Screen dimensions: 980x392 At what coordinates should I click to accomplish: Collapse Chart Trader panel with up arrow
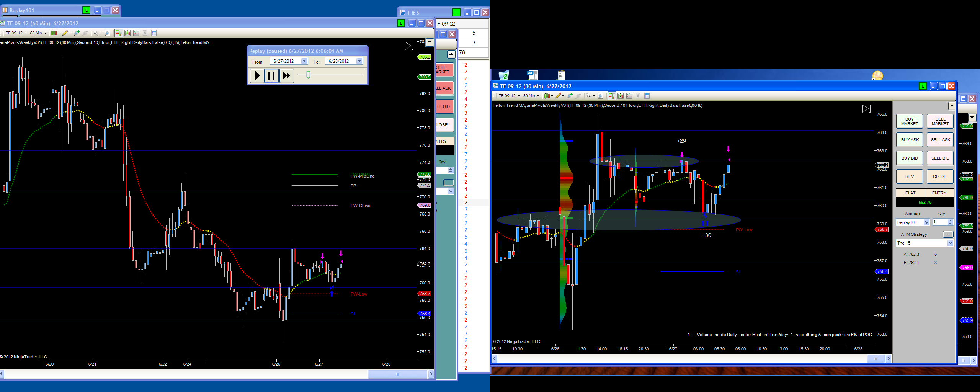point(952,106)
